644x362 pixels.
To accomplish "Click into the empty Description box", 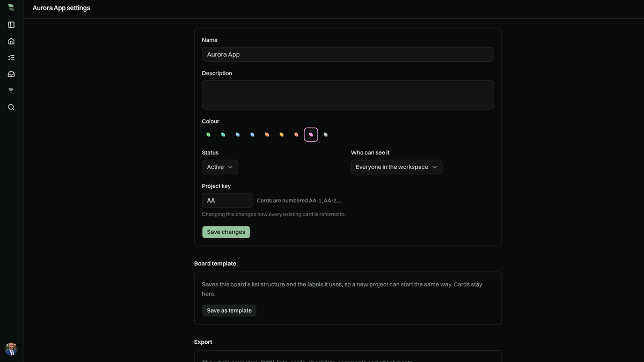I will pos(348,95).
